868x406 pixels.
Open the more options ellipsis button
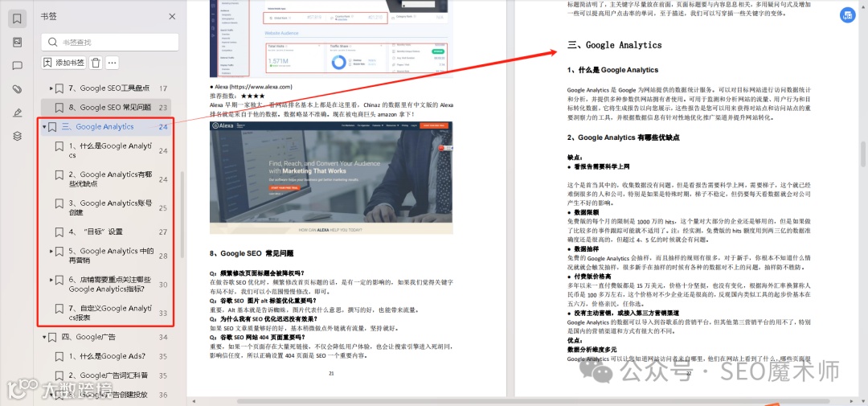click(113, 63)
